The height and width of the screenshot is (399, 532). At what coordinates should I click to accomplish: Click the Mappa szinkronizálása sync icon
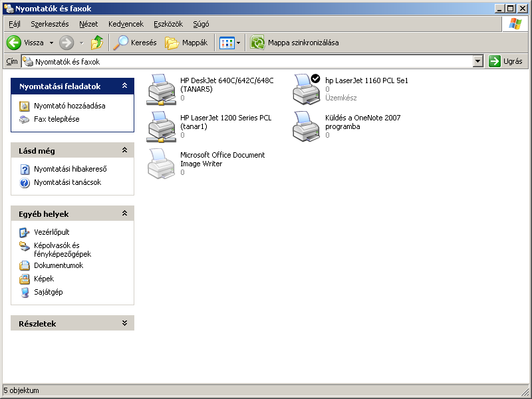(257, 43)
